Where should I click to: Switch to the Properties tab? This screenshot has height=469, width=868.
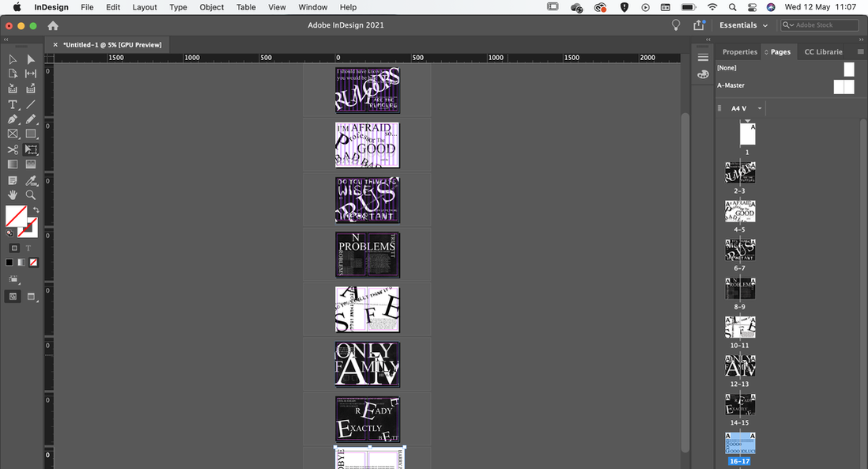click(740, 51)
